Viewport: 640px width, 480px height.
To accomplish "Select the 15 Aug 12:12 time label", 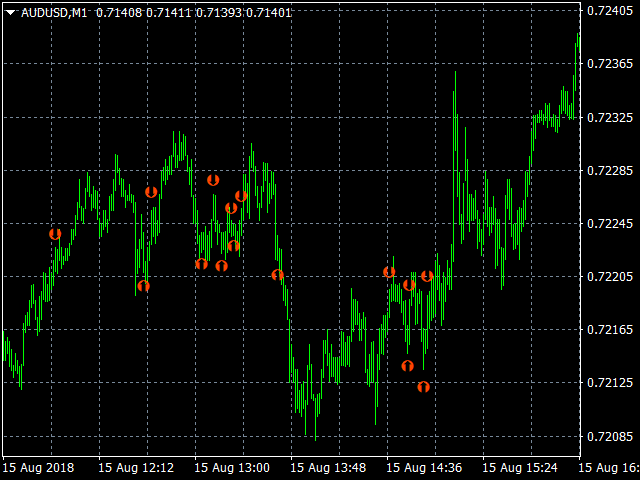I will [136, 467].
